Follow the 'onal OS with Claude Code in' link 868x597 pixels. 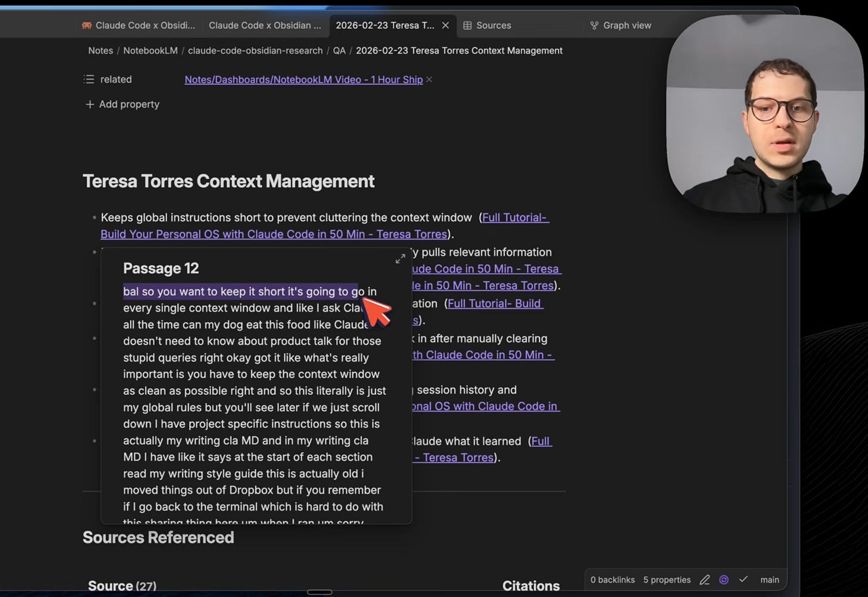pyautogui.click(x=486, y=406)
